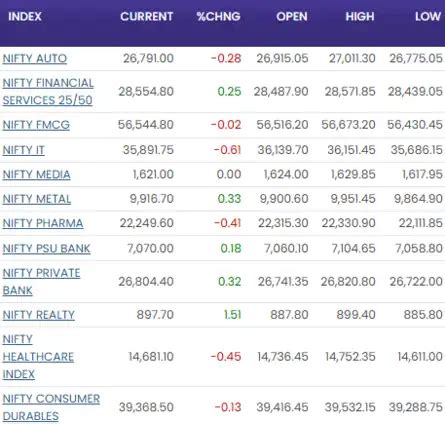445x424 pixels.
Task: Open NIFTY FINANCIAL SERVICES 25/50 link
Action: pyautogui.click(x=48, y=91)
